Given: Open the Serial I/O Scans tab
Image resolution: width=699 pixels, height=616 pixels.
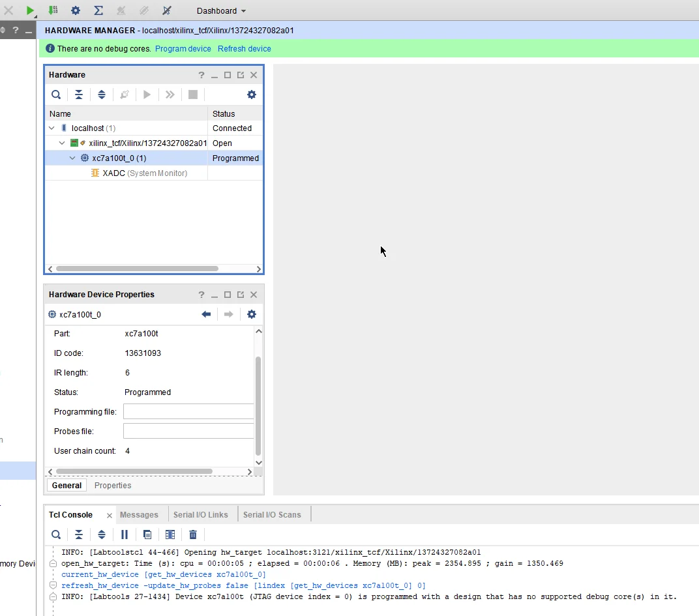Looking at the screenshot, I should tap(272, 515).
